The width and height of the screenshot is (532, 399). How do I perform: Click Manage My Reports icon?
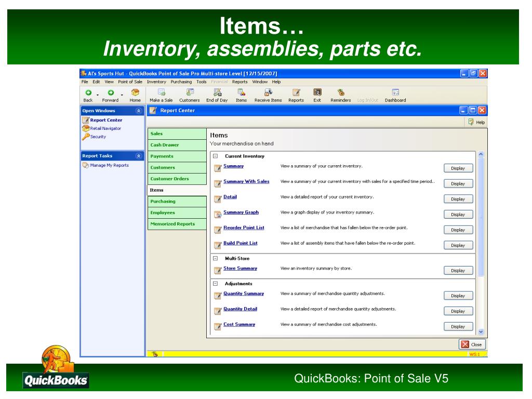(86, 165)
